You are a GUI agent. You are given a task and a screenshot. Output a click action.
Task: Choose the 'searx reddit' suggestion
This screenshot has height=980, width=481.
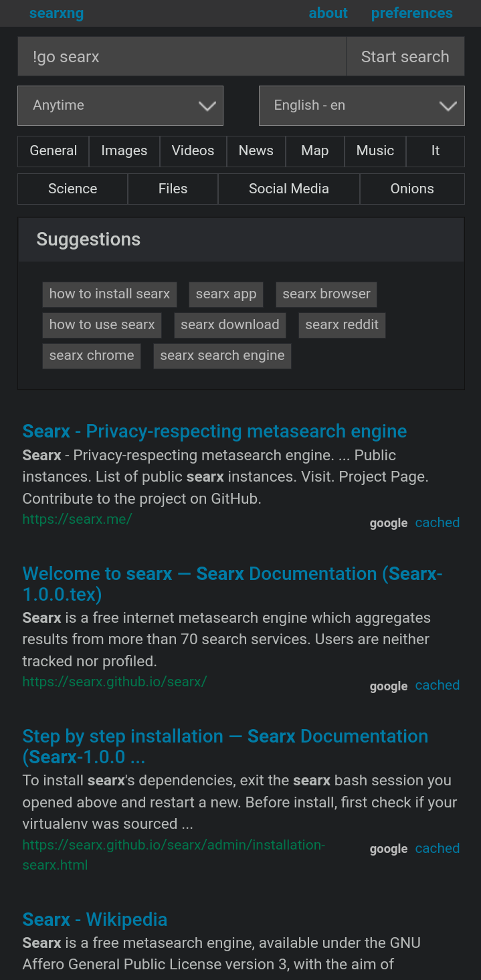(342, 325)
